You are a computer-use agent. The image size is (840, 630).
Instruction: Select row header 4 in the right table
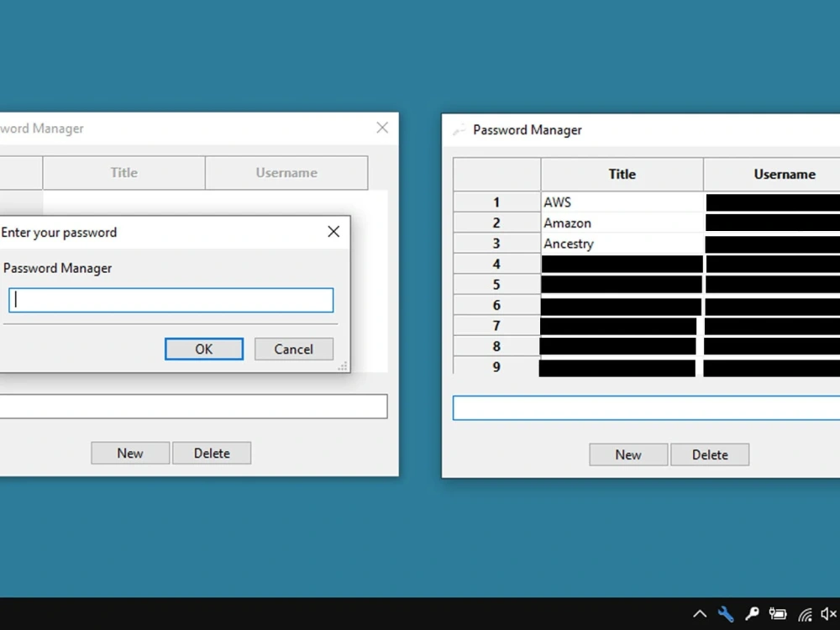point(496,264)
